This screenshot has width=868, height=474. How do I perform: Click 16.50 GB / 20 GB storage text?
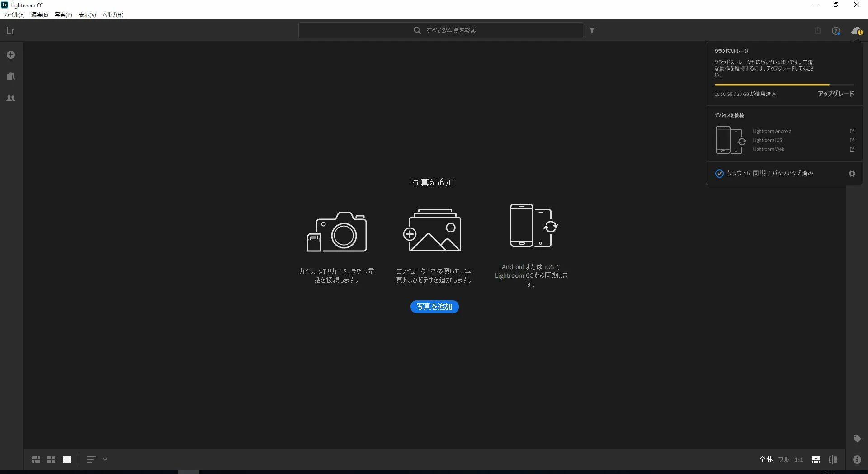click(x=745, y=94)
